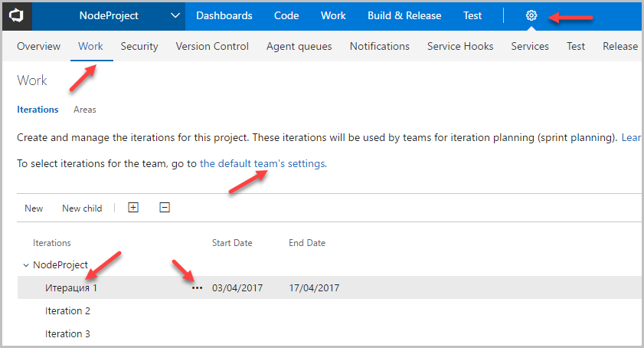Screen dimensions: 644x348
Task: Open the Version Control tab
Action: [212, 46]
